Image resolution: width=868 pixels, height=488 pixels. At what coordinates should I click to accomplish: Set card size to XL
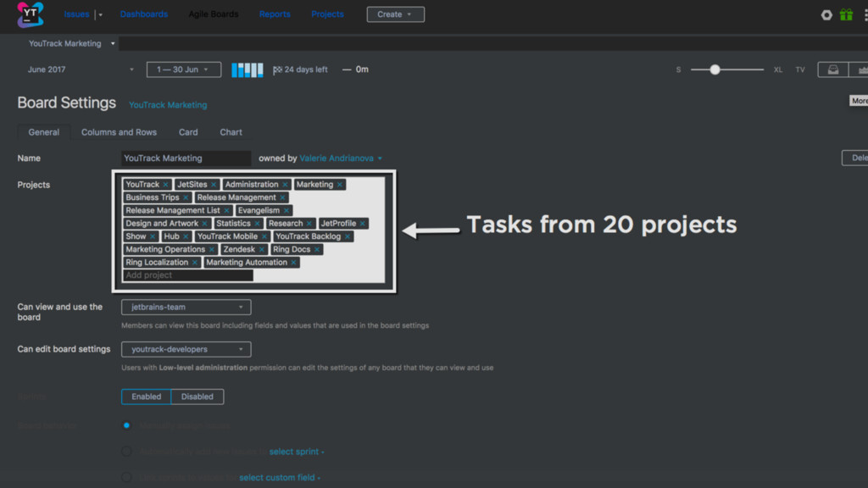(x=778, y=69)
